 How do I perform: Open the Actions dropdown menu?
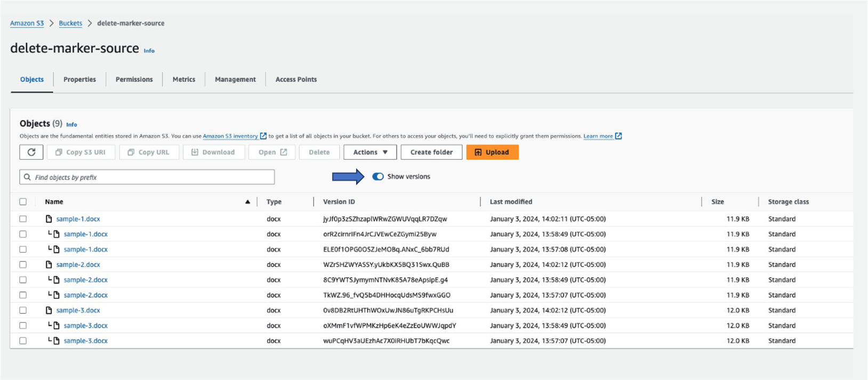(370, 152)
